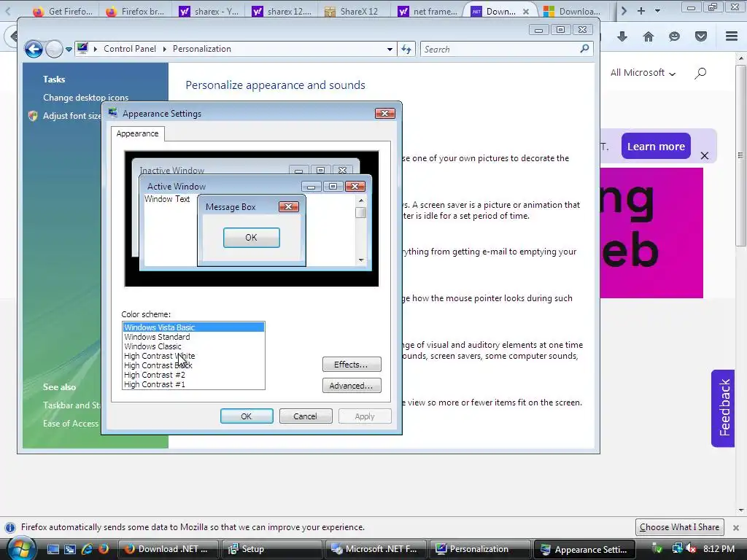The image size is (747, 560).
Task: Expand the arrow after Control Panel breadcrumb
Action: [x=164, y=49]
